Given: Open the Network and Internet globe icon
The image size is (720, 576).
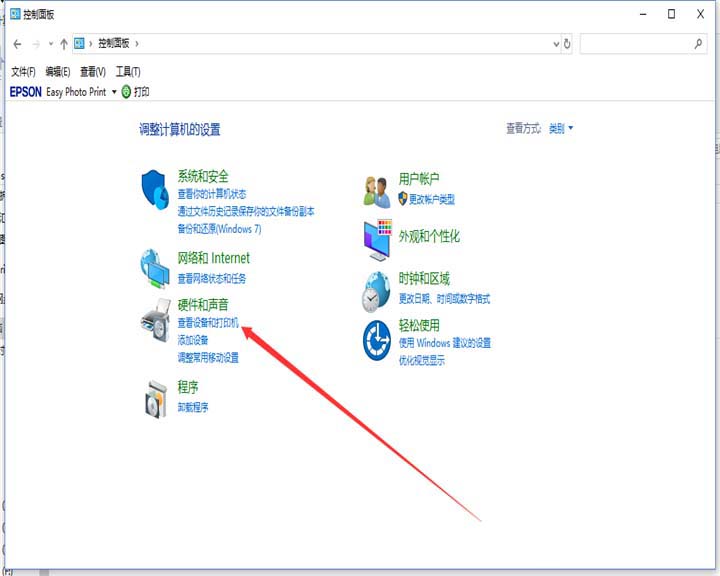Looking at the screenshot, I should point(155,269).
